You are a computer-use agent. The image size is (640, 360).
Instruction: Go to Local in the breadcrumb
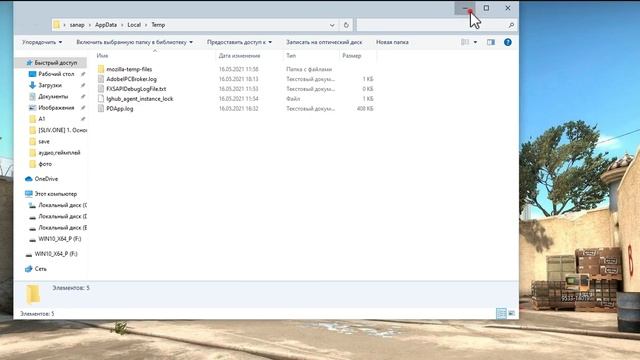coord(134,25)
